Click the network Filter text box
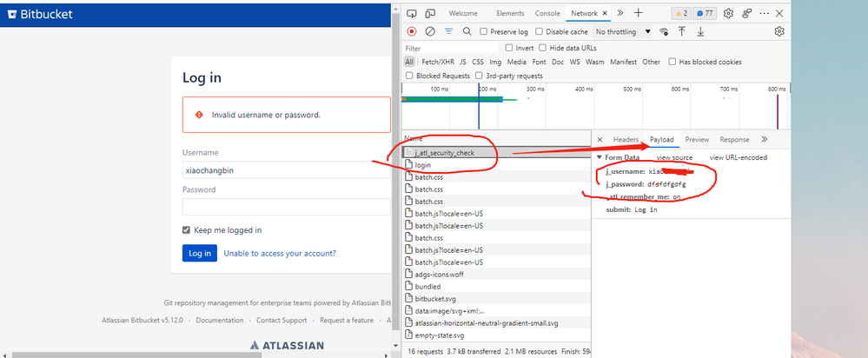This screenshot has width=868, height=358. (x=451, y=49)
